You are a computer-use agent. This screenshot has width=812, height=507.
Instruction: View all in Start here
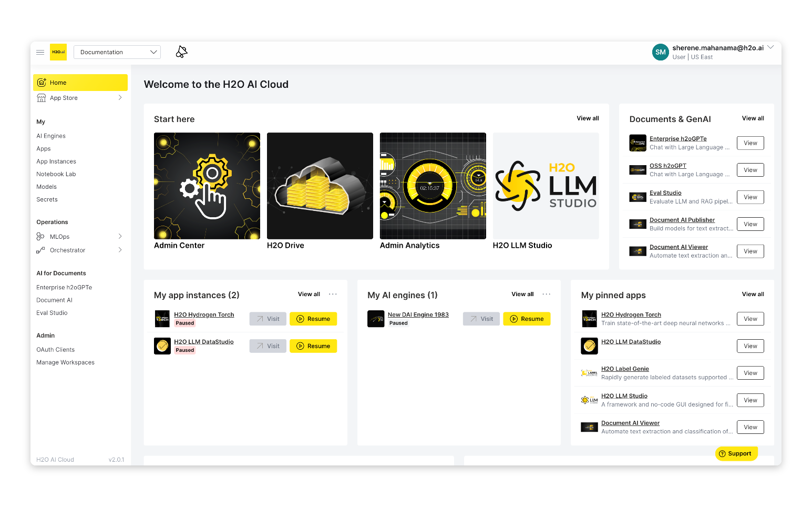pyautogui.click(x=588, y=118)
